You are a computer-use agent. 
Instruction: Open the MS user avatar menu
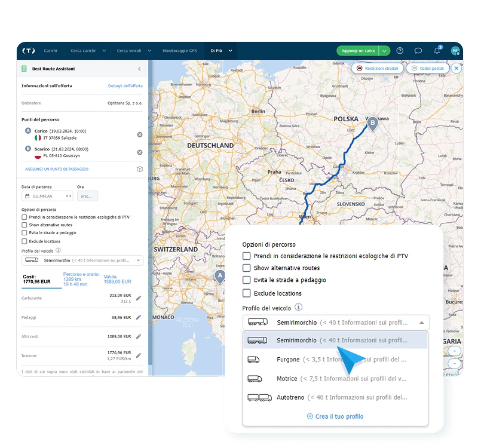455,51
